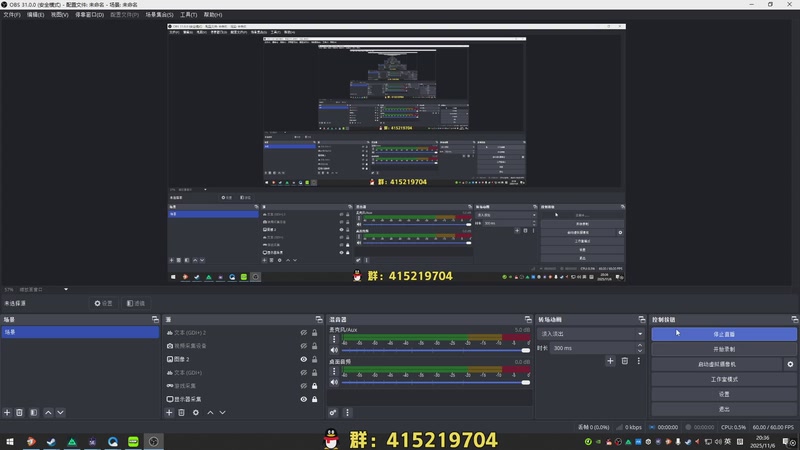The image size is (800, 450).
Task: Unlock the 显示器采集 source
Action: click(314, 399)
